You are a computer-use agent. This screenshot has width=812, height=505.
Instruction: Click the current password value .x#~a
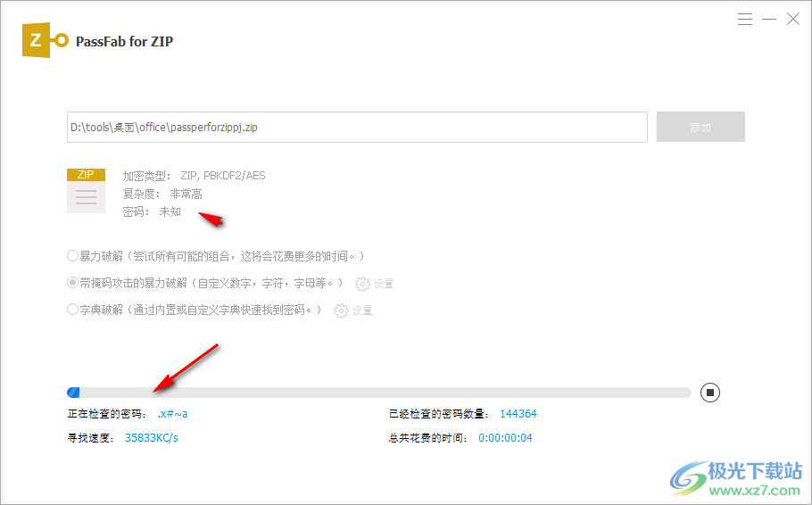pyautogui.click(x=172, y=414)
